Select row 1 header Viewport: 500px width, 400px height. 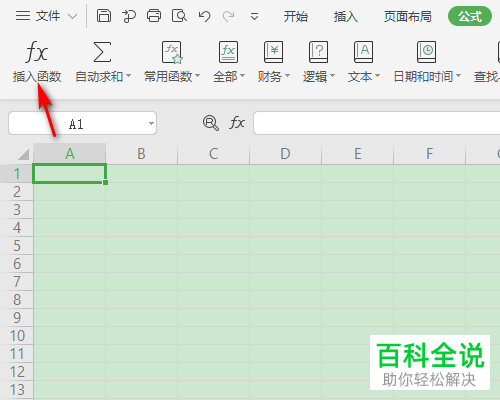[x=17, y=174]
